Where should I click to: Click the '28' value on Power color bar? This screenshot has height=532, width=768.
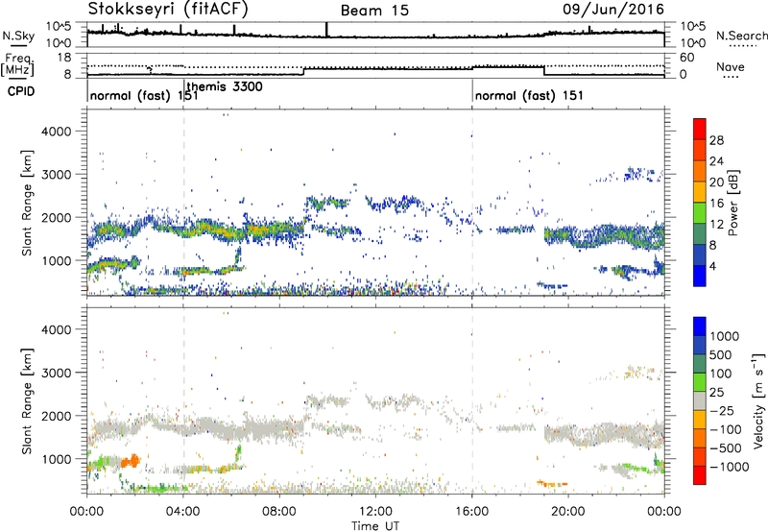[716, 140]
